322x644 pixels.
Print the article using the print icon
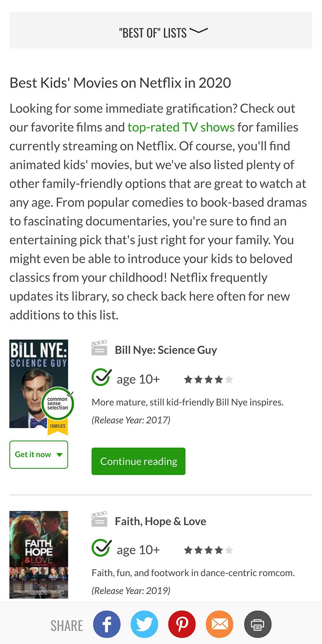point(258,624)
